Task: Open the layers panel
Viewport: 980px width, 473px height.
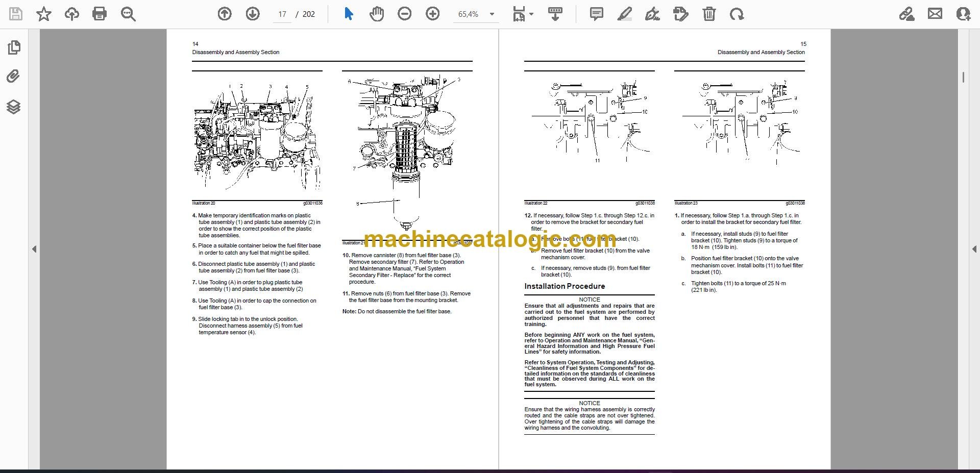Action: point(14,107)
